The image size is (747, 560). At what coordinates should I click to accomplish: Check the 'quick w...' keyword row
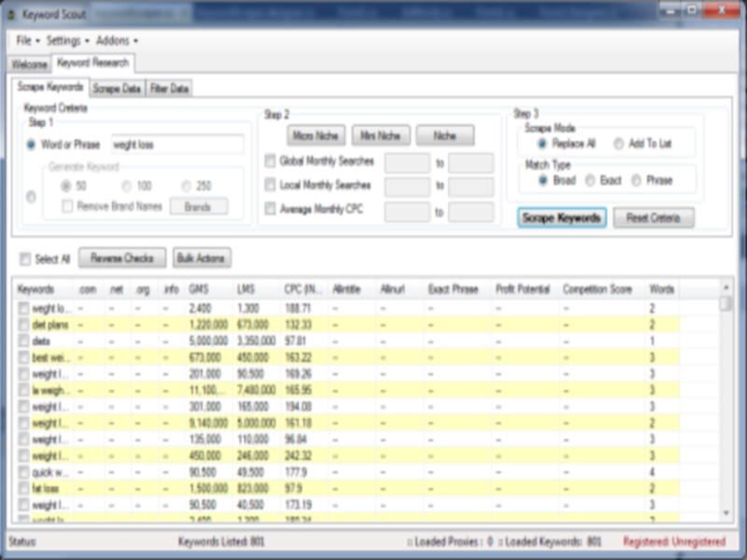click(x=24, y=472)
